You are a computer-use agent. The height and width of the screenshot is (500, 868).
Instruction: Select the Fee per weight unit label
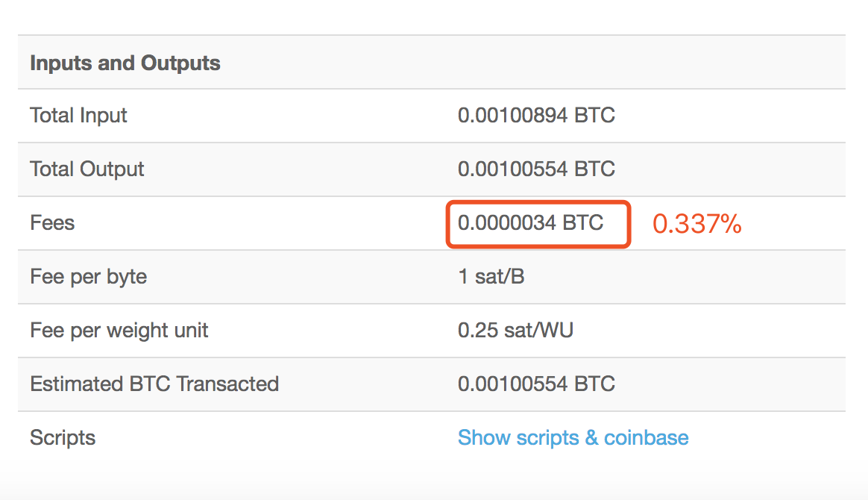click(x=119, y=330)
